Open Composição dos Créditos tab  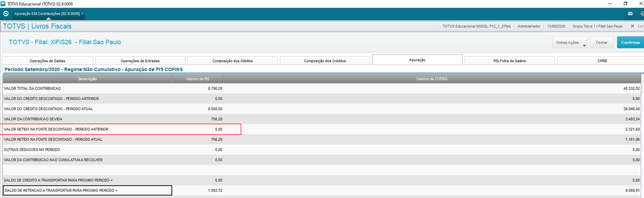click(x=325, y=61)
